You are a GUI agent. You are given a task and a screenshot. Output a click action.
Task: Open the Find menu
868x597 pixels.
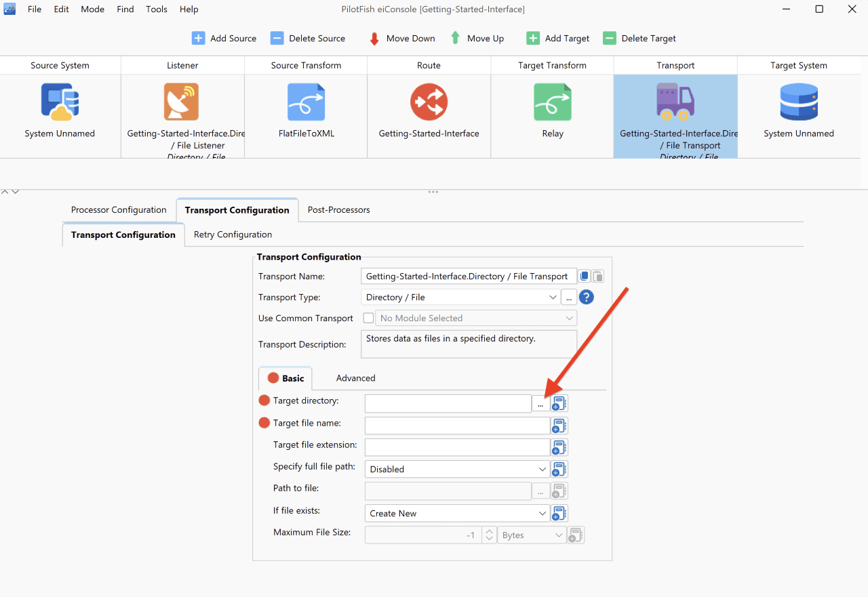click(x=125, y=9)
